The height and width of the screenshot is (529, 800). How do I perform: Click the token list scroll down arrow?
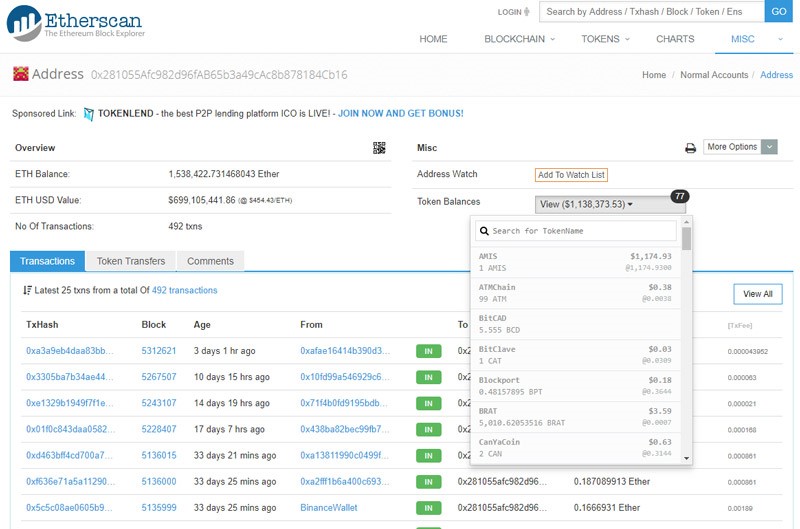686,458
